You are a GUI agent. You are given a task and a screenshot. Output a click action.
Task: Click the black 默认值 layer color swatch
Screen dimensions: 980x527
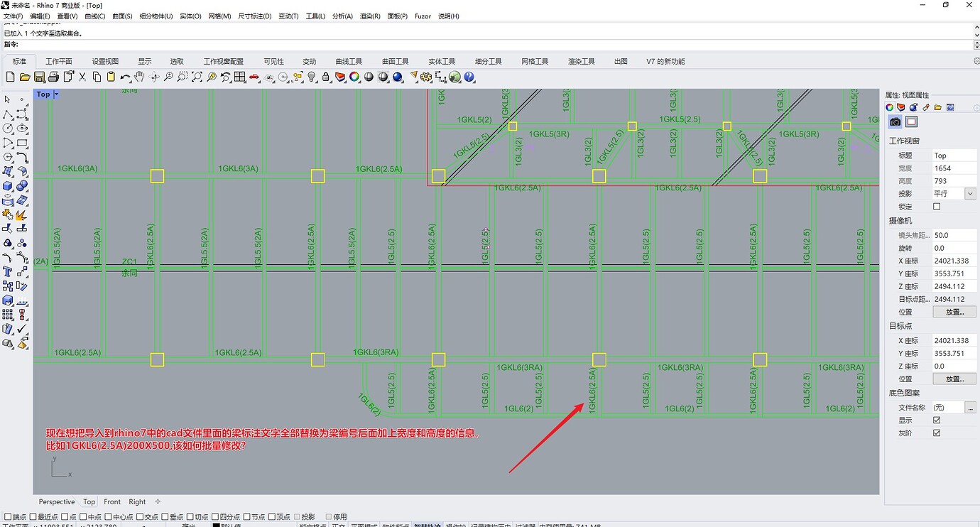coord(217,526)
